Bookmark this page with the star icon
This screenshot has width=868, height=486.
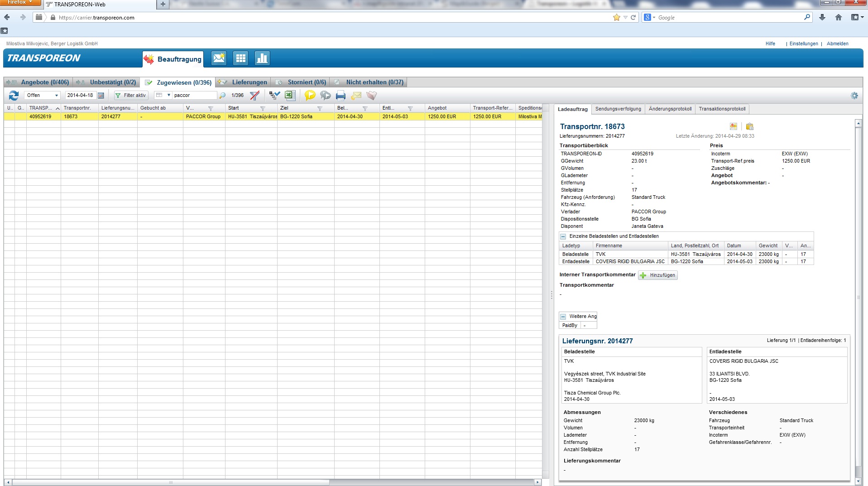pyautogui.click(x=617, y=17)
